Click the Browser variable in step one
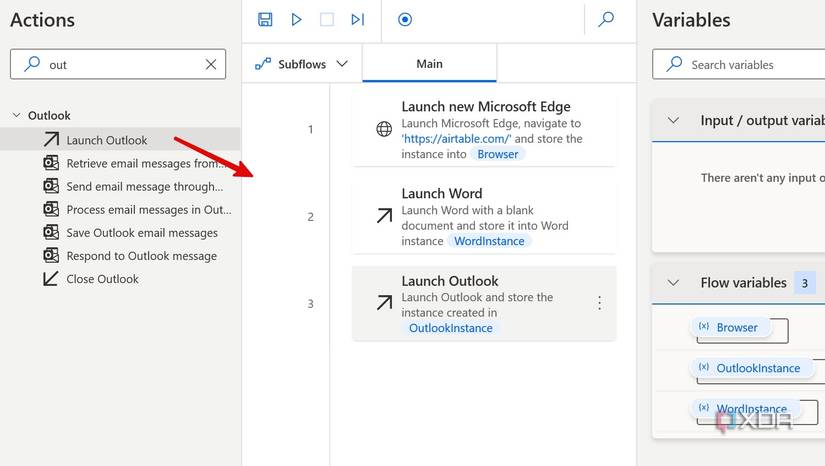825x466 pixels. pos(498,154)
